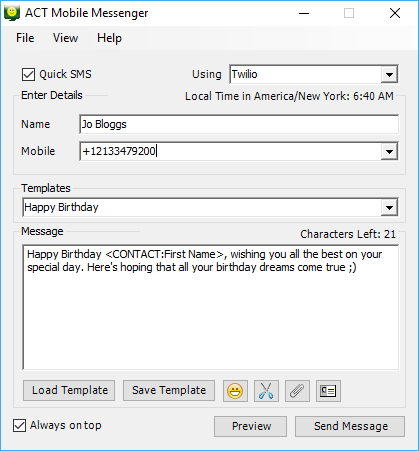Viewport: 419px width, 451px height.
Task: Open the Help menu
Action: point(109,38)
